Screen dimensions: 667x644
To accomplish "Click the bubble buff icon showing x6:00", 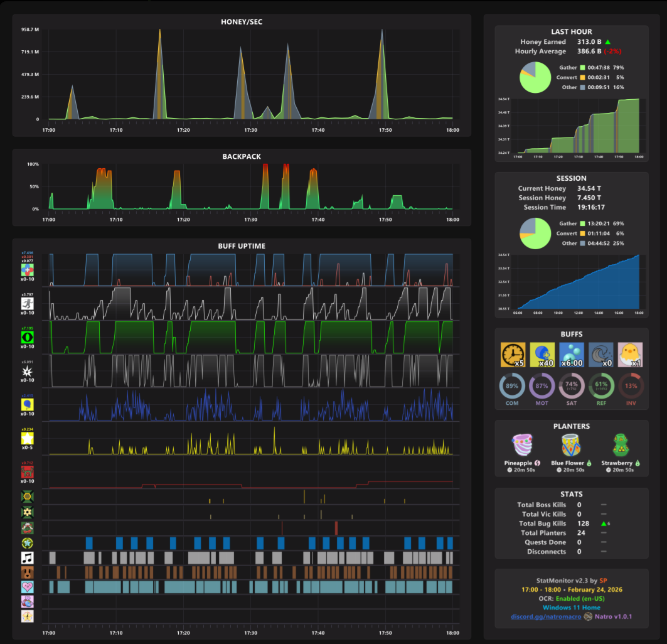I will pos(571,355).
